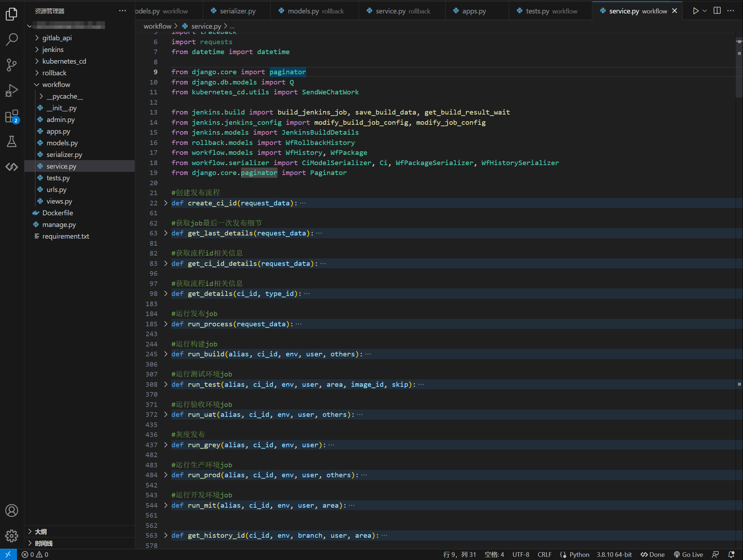Open Run and Debug view
Image resolution: width=743 pixels, height=560 pixels.
click(12, 91)
